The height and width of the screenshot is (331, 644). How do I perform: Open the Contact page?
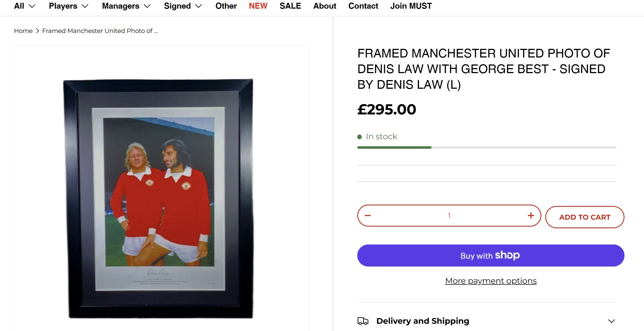point(363,6)
